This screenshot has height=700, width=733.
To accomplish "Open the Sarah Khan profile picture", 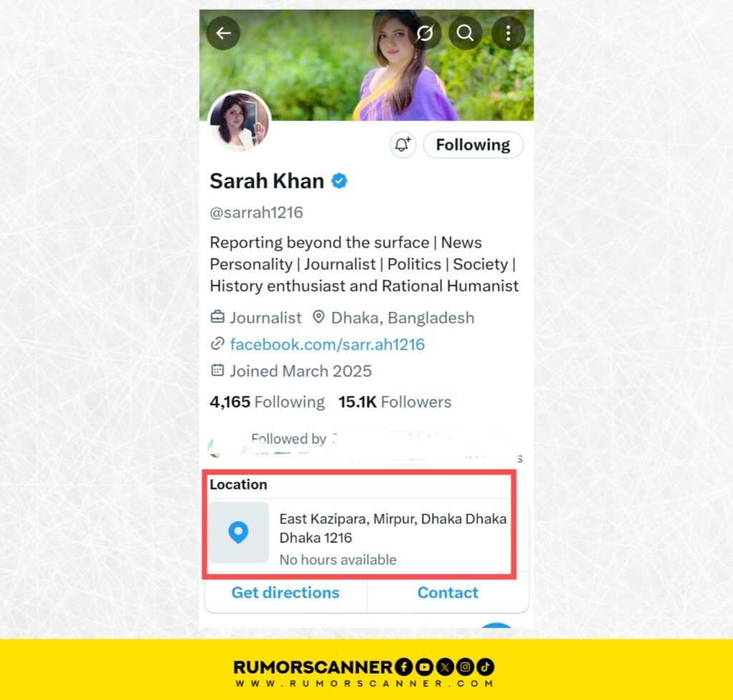I will click(x=239, y=122).
